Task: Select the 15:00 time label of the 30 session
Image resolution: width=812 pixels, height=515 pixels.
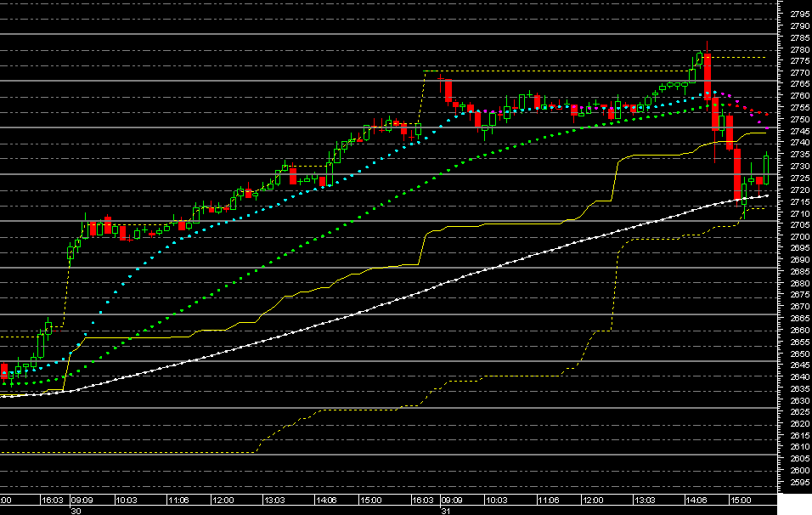Action: pos(371,501)
